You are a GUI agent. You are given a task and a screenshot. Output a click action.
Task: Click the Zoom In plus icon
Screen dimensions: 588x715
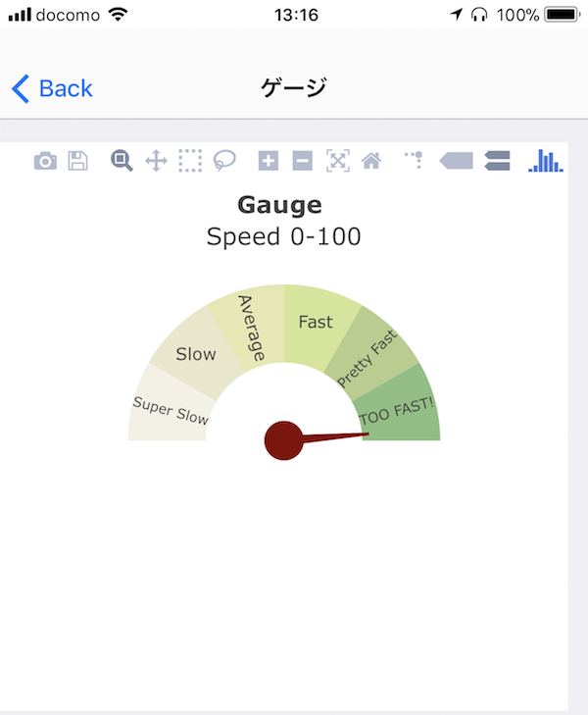coord(269,161)
